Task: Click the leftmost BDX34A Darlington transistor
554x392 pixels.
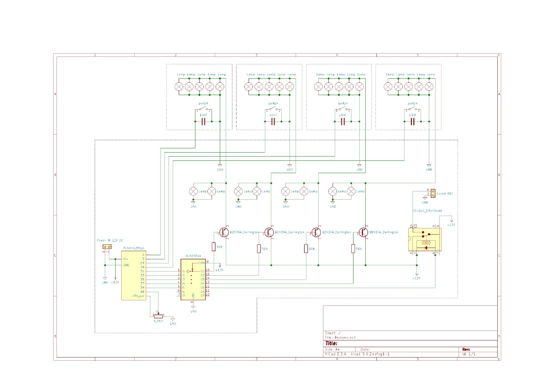Action: pos(224,232)
